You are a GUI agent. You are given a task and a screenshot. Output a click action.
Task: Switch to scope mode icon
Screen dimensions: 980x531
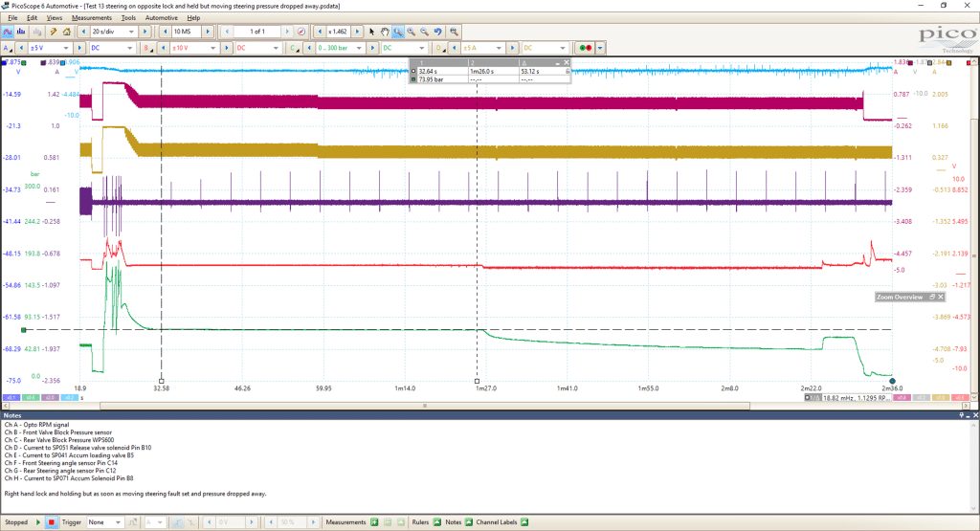(8, 32)
